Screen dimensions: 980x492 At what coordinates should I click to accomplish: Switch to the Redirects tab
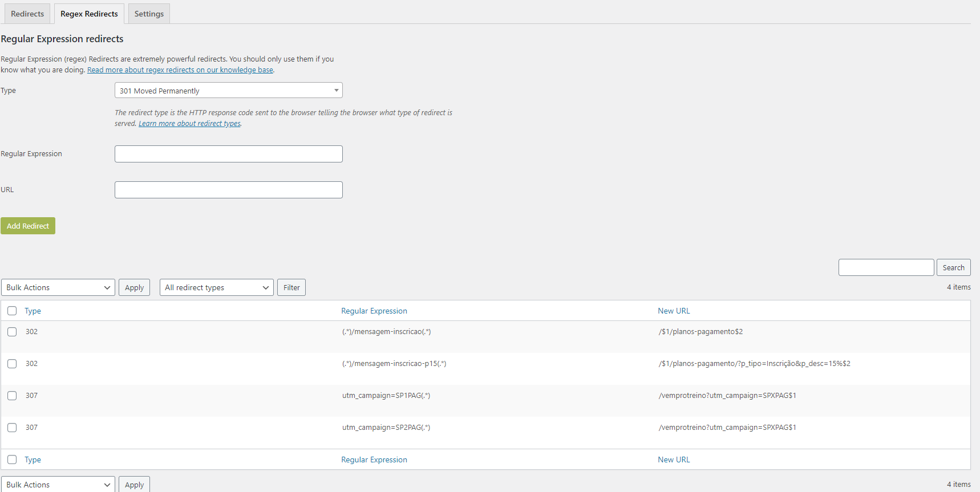coord(27,14)
